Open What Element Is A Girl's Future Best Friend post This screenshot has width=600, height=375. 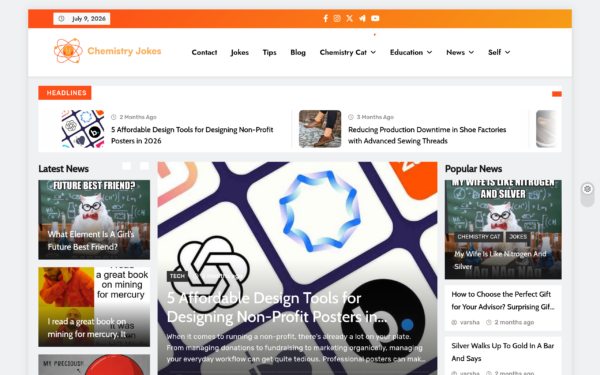(91, 240)
